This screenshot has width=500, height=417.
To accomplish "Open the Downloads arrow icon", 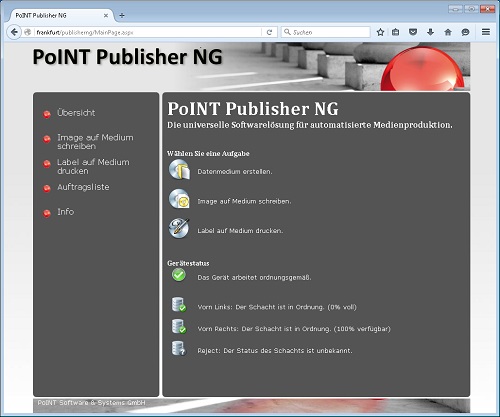I will tap(430, 32).
